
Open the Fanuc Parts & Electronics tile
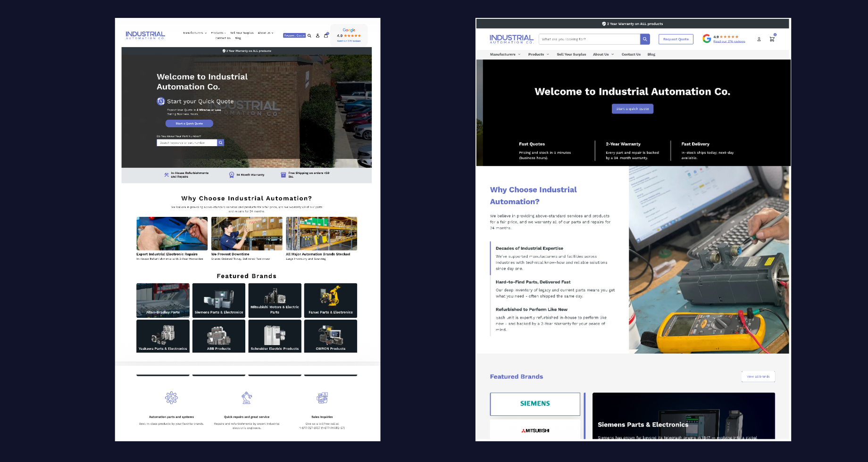click(x=331, y=300)
